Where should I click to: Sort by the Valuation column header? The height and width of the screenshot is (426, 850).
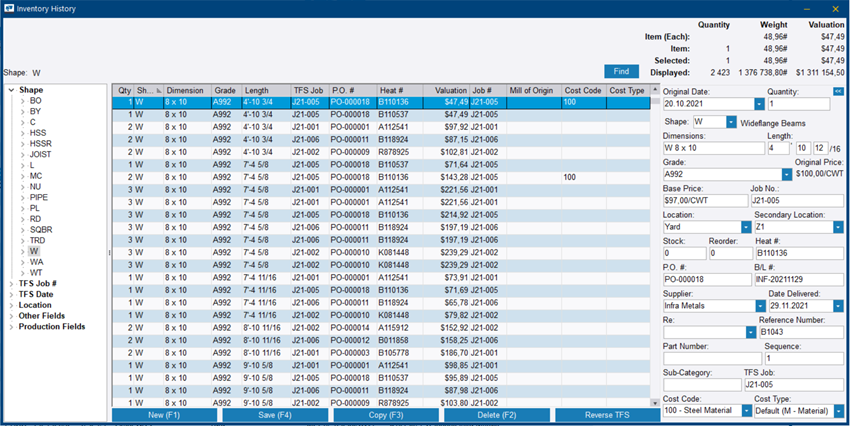click(450, 90)
